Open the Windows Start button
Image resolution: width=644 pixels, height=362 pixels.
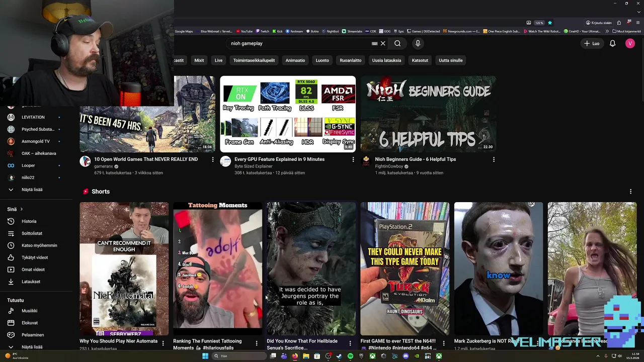205,356
